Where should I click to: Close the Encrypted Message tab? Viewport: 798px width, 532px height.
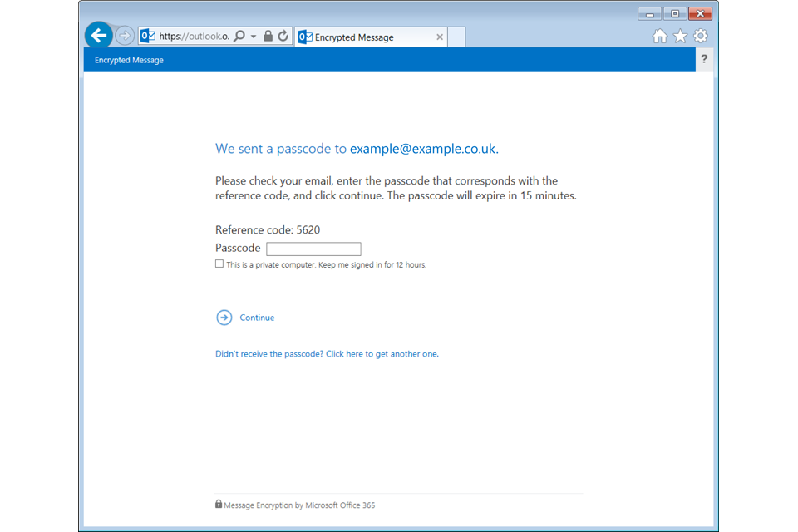click(440, 37)
